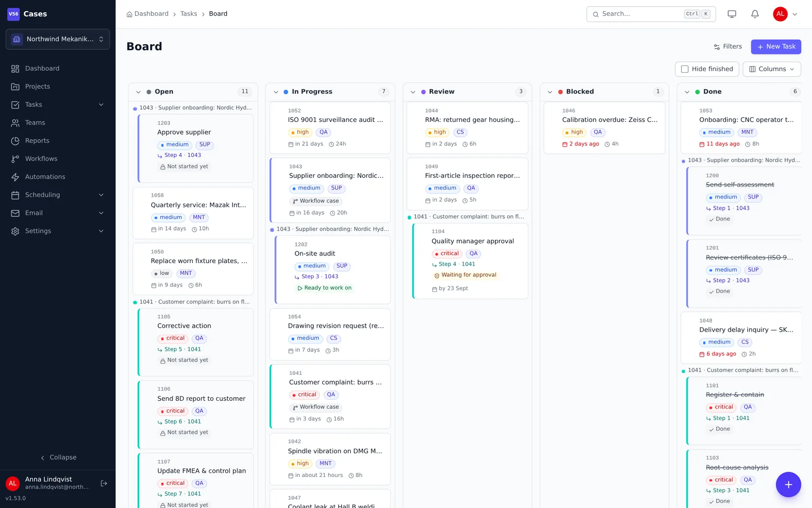Toggle the Hide finished checkbox

click(x=685, y=69)
